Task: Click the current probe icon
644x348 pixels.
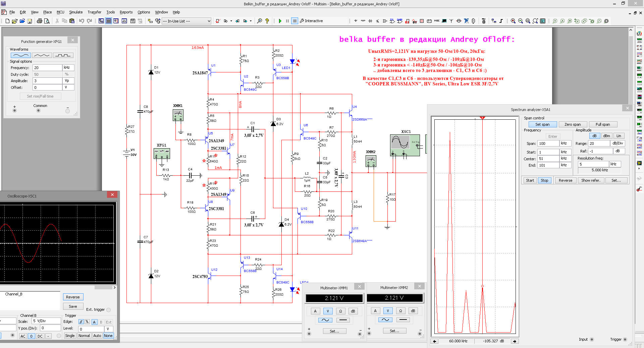Action: point(562,21)
